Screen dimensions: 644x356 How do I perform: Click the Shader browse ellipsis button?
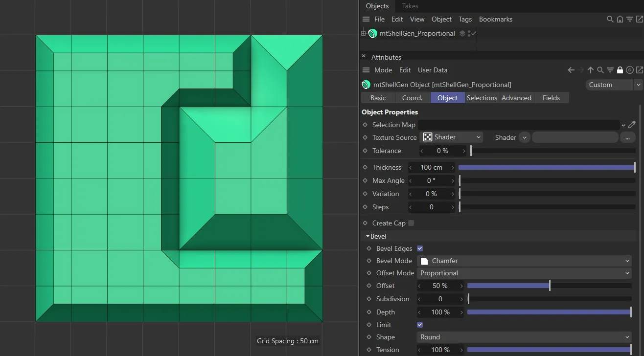[627, 137]
